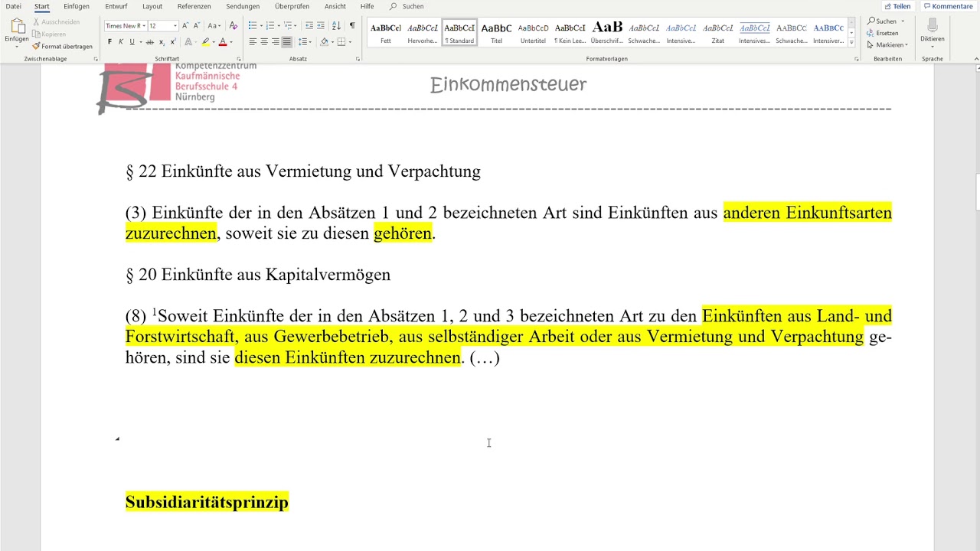
Task: Switch to the Einfügen ribbon tab
Action: [77, 6]
